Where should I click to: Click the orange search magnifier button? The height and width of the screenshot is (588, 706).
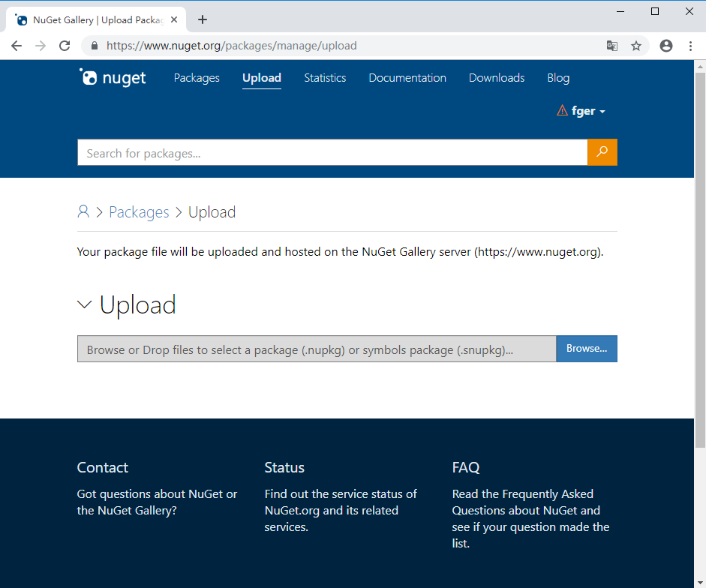602,152
